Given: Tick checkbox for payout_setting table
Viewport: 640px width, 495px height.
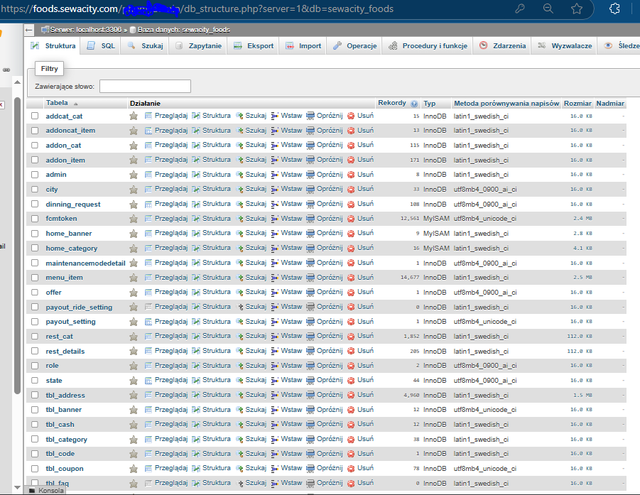Looking at the screenshot, I should [x=35, y=322].
